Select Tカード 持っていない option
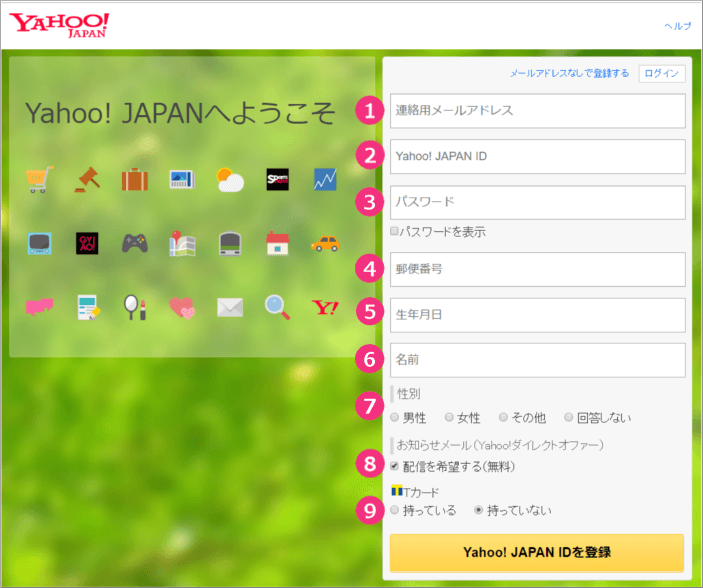The image size is (703, 588). (x=478, y=510)
